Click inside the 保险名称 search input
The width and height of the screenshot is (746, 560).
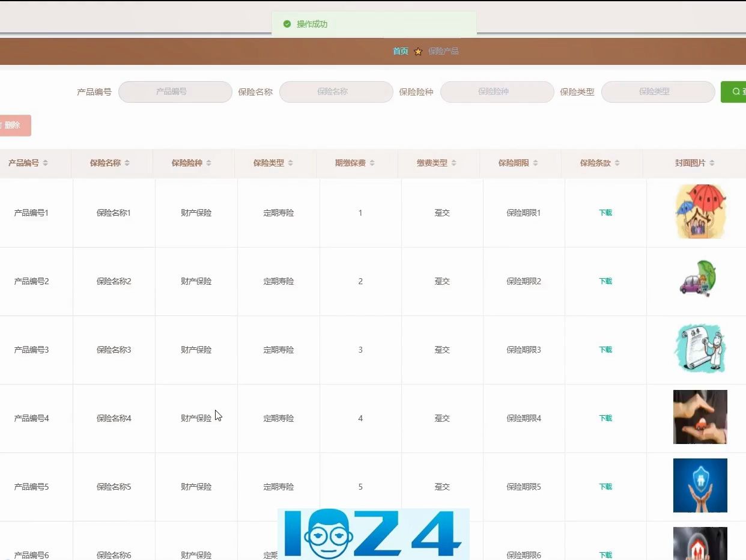336,91
